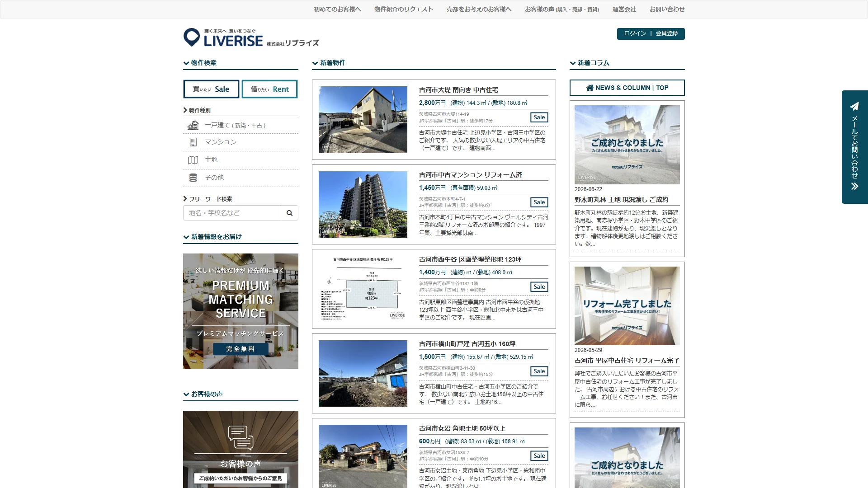Open the マンション category link
Screen dimensions: 868x488
click(x=241, y=142)
